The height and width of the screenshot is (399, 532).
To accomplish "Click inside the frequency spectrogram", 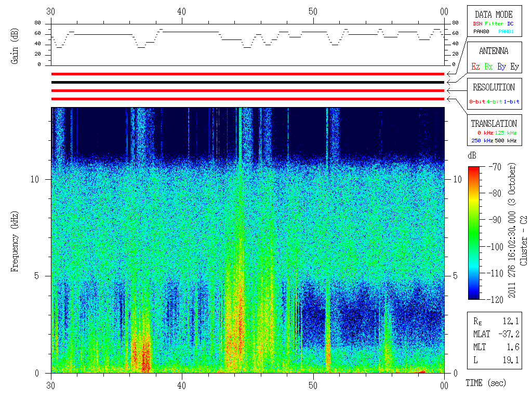I will tap(248, 240).
